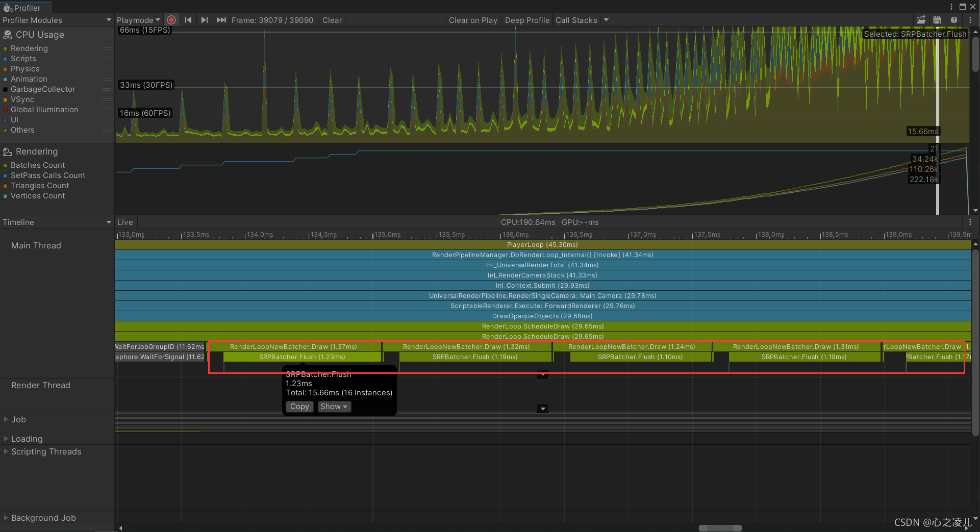Screen dimensions: 980x532
Task: Go to previous frame button
Action: 188,20
